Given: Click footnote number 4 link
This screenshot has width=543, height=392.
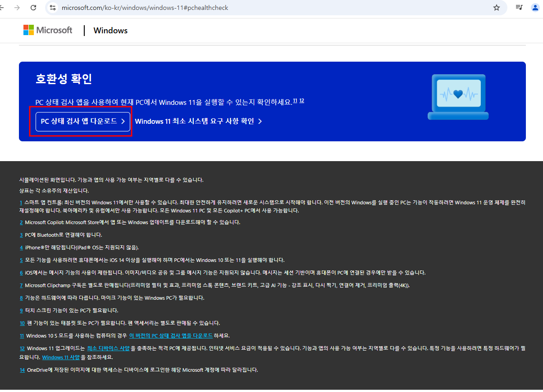Looking at the screenshot, I should [x=21, y=248].
